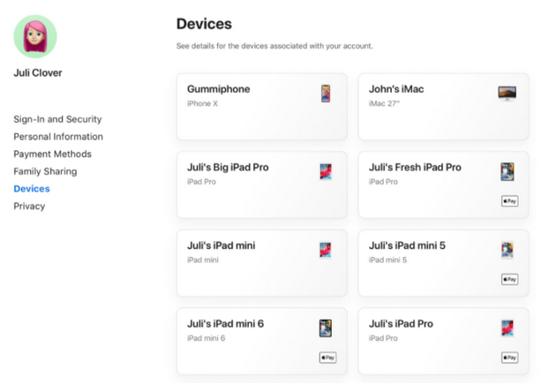Click the John's iMac computer icon
556x392 pixels.
click(507, 93)
